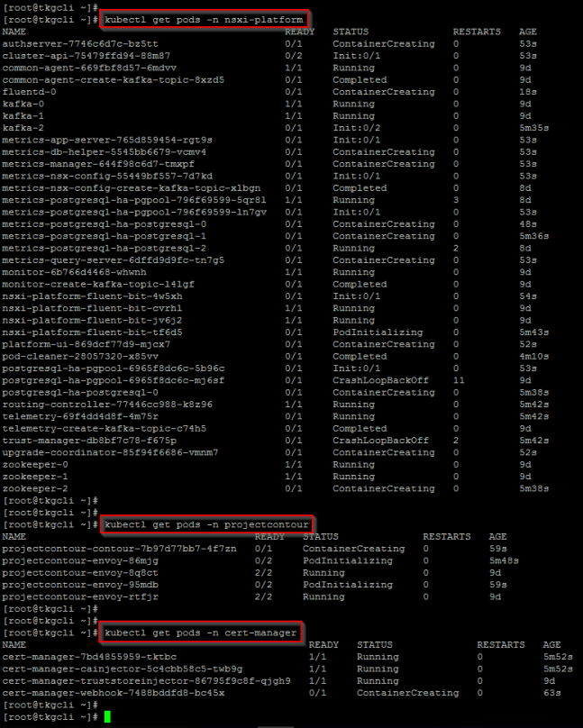Select pod cert-manager-cainjector-5c4cbb58c5-twb9g
583x728 pixels.
click(123, 669)
